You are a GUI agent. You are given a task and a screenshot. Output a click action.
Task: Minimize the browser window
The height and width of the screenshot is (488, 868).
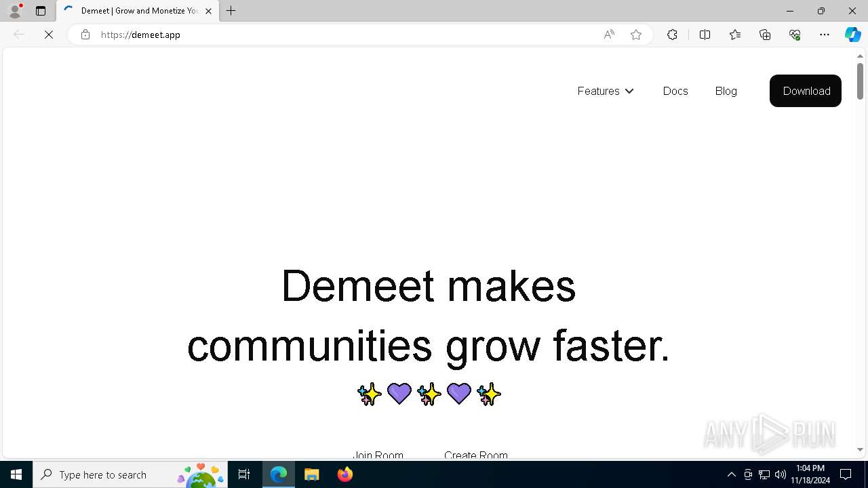click(x=790, y=11)
